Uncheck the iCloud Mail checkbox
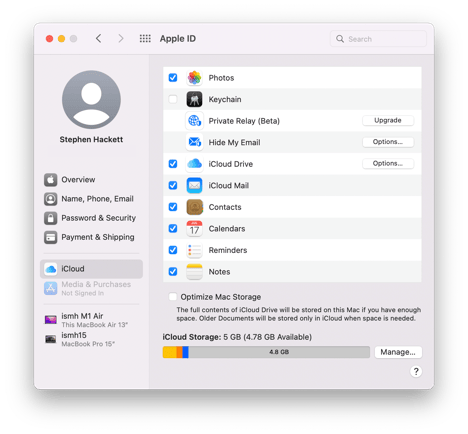This screenshot has width=468, height=434. (173, 185)
